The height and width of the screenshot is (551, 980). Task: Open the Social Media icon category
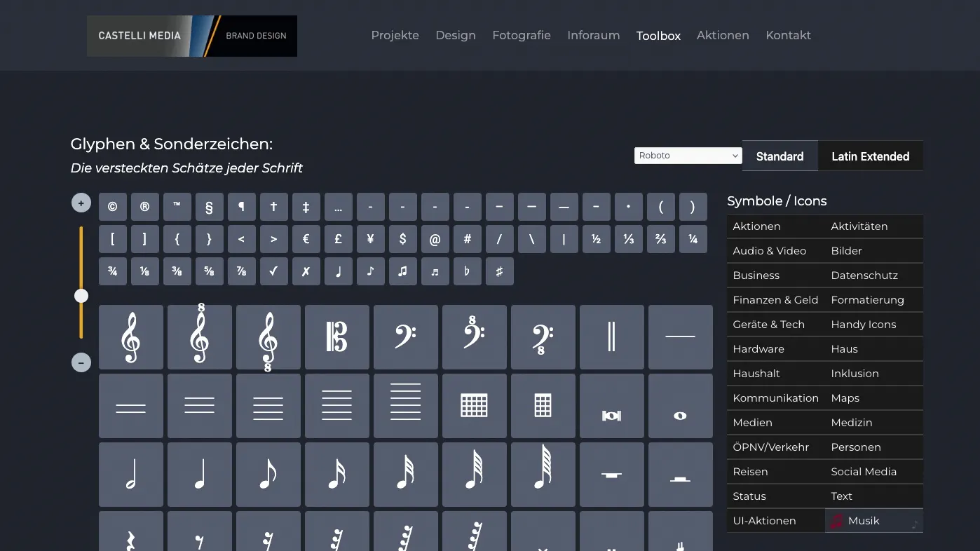pos(864,472)
